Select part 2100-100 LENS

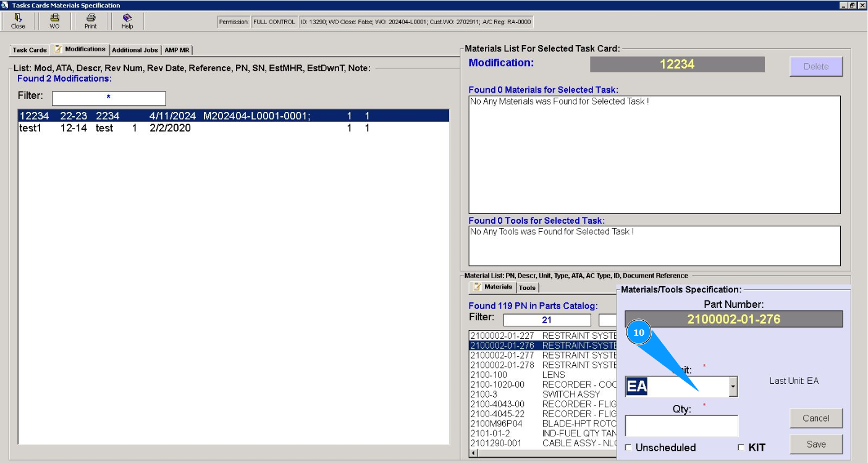(x=543, y=375)
